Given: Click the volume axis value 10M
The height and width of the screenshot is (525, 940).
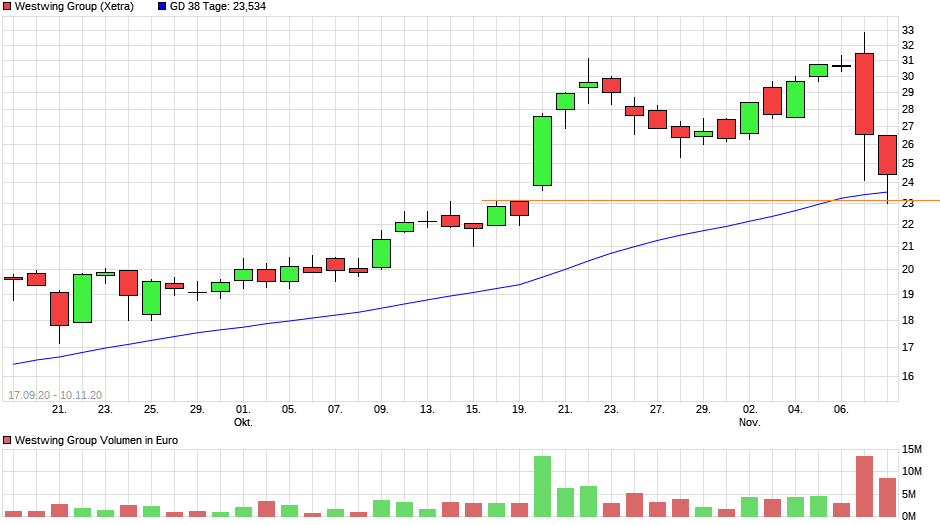Looking at the screenshot, I should 912,472.
